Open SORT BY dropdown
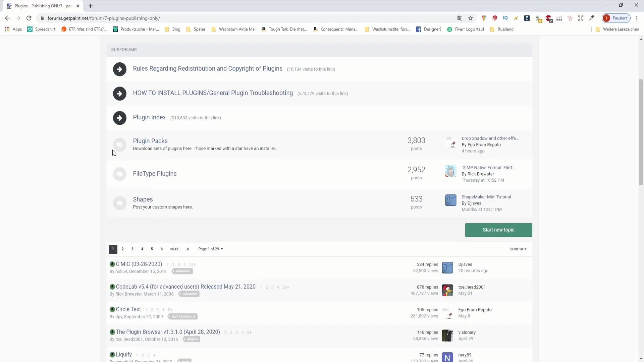Image resolution: width=644 pixels, height=362 pixels. [518, 249]
